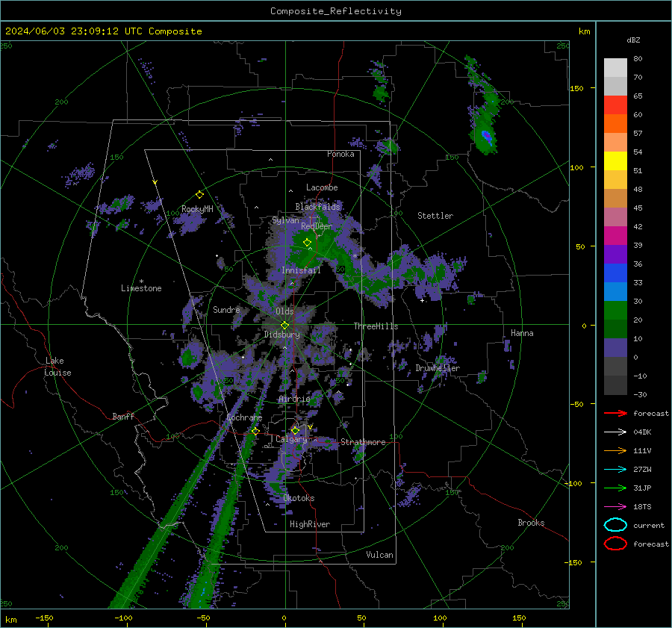
Task: Click the Strathmore town label
Action: point(363,442)
